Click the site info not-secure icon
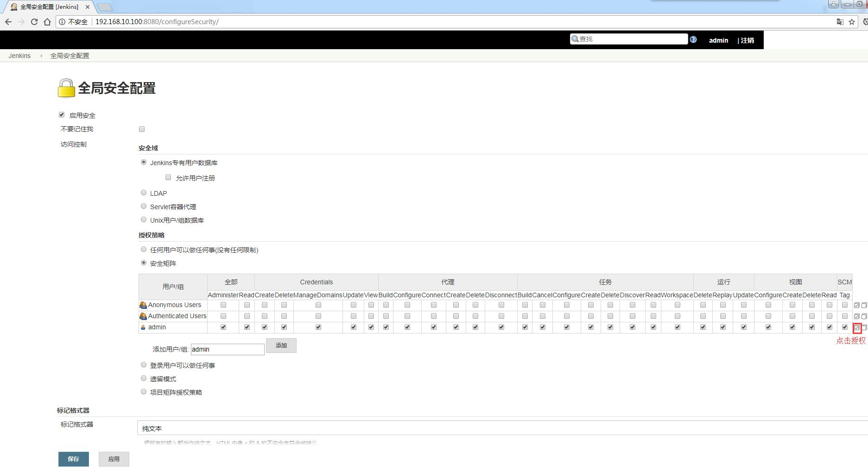Viewport: 868px width, 468px height. [x=62, y=22]
